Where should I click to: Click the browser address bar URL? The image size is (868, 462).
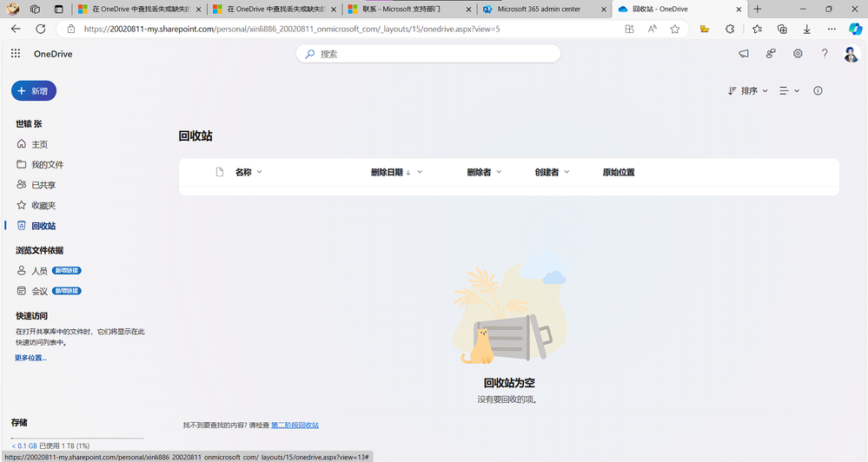coord(292,29)
